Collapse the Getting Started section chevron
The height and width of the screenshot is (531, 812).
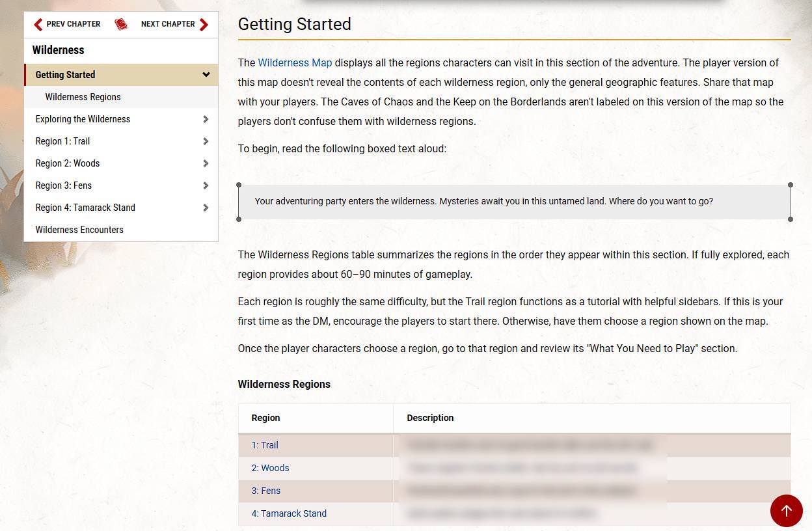(x=206, y=75)
